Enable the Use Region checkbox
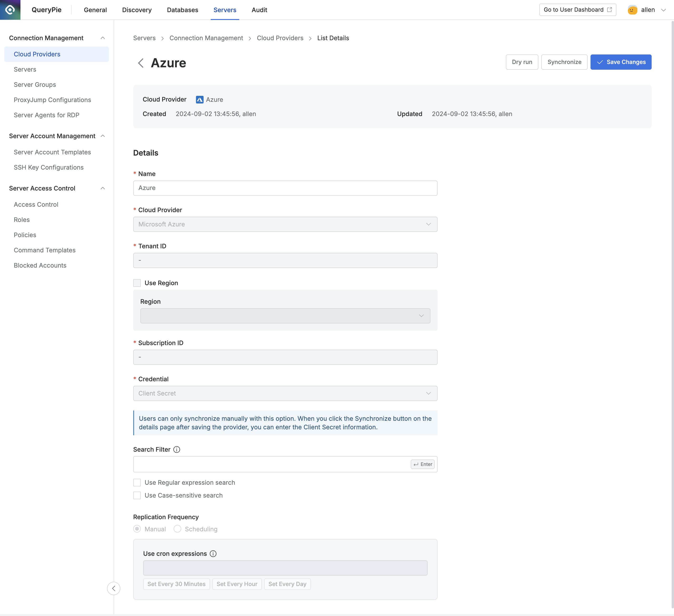Viewport: 674px width, 616px height. point(137,283)
